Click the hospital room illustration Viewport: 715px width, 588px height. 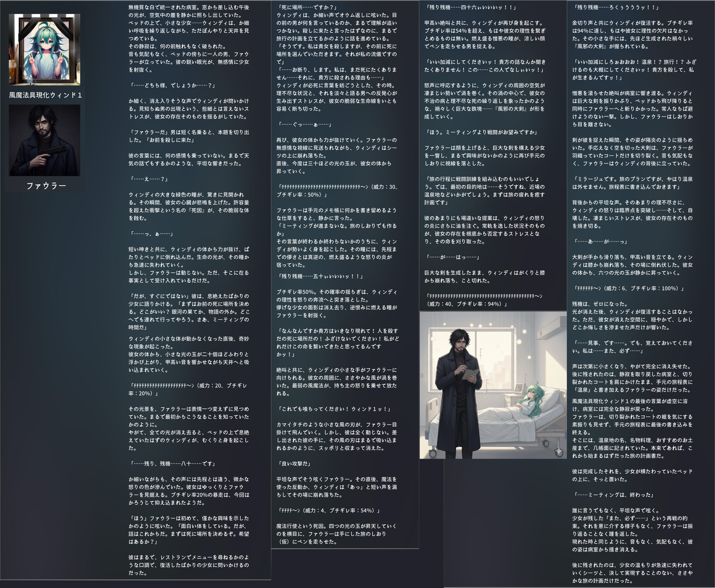pos(493,385)
